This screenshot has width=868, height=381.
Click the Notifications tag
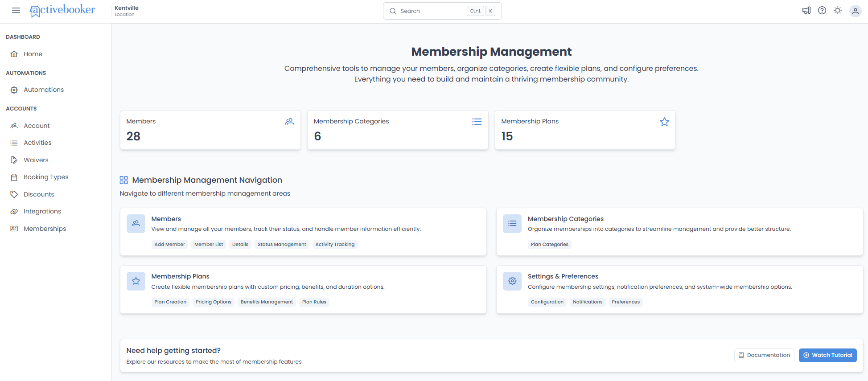588,302
